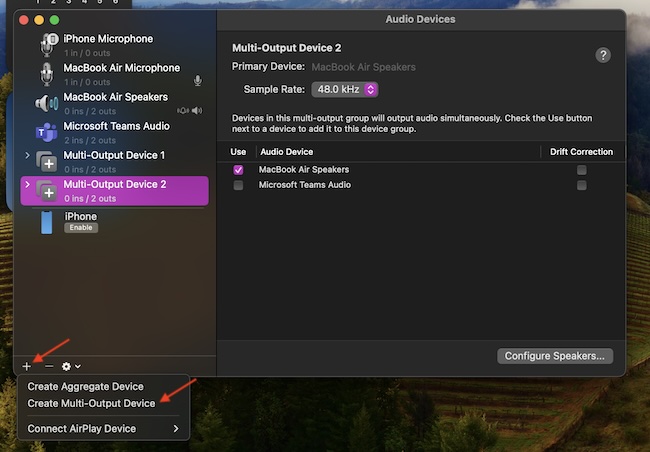Select the MacBook Air Microphone icon
Image resolution: width=650 pixels, height=452 pixels.
tap(47, 74)
